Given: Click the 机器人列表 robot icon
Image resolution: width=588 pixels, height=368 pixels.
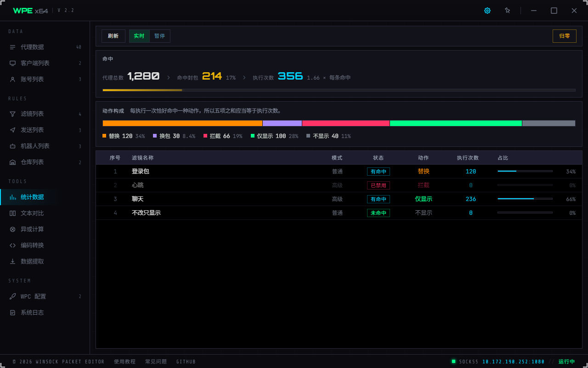Looking at the screenshot, I should pyautogui.click(x=12, y=146).
